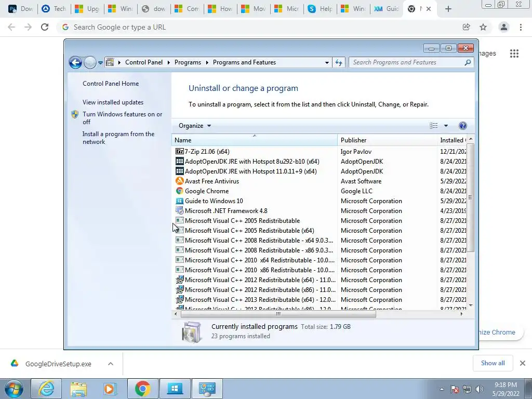
Task: Open Control Panel Home
Action: pos(111,84)
